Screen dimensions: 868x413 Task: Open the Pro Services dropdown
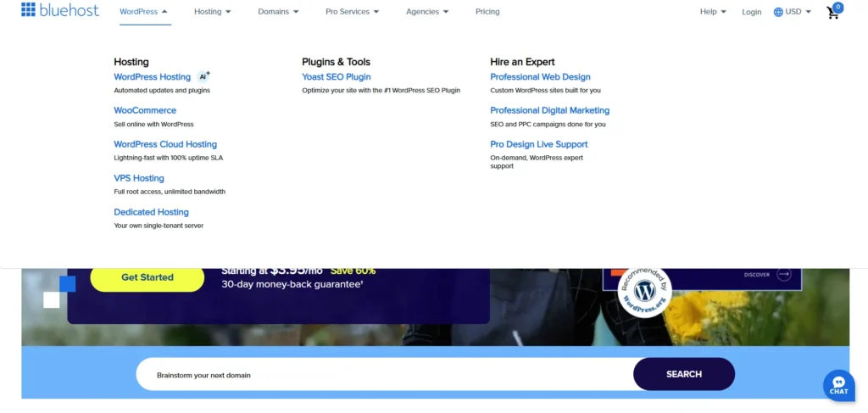[x=352, y=12]
